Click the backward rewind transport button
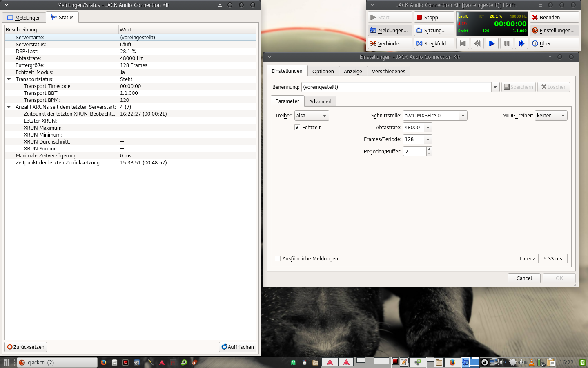The width and height of the screenshot is (588, 368). [x=477, y=43]
